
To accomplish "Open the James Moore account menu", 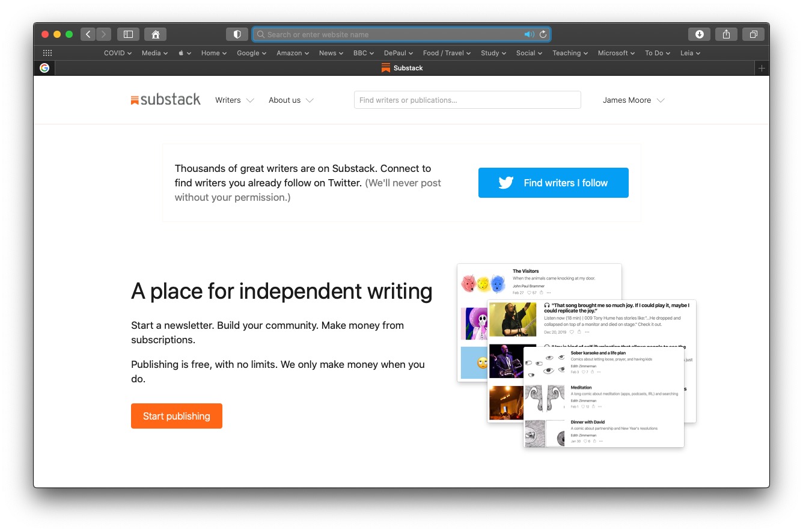I will (x=634, y=100).
